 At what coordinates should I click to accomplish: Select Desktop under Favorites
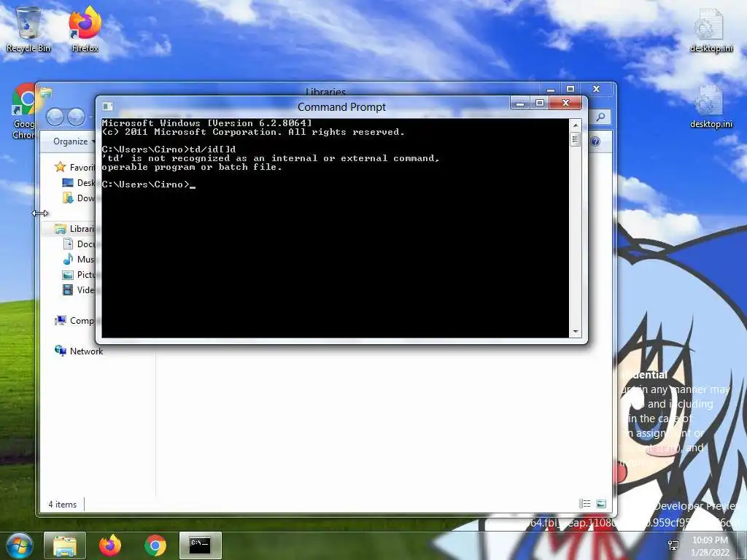79,183
